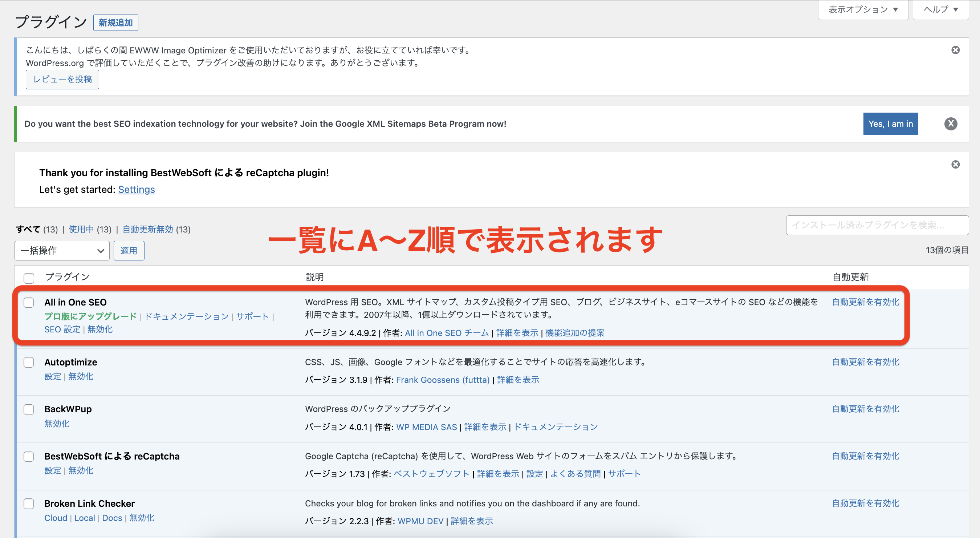This screenshot has height=538, width=980.
Task: Check the All in One SEO checkbox
Action: point(29,303)
